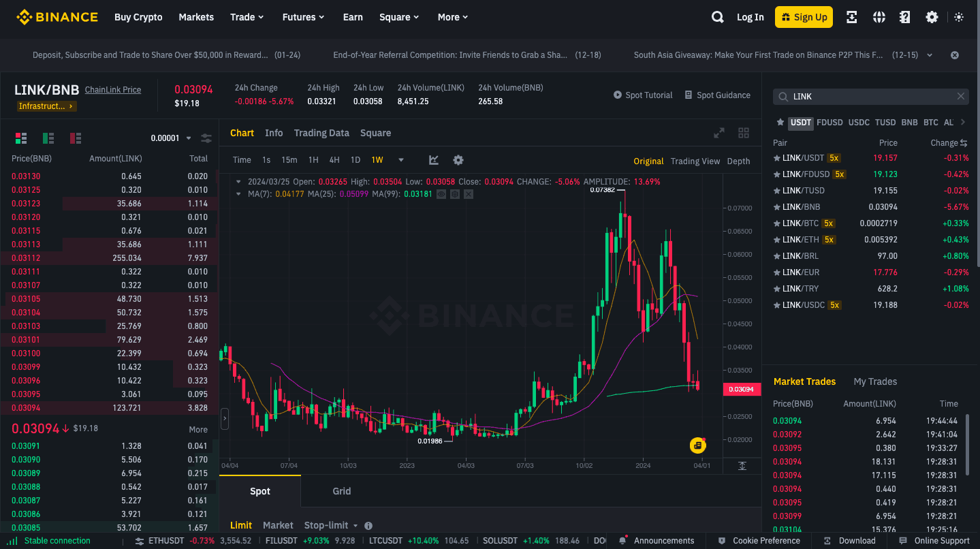The width and height of the screenshot is (980, 549).
Task: Open the ChainLink Price link
Action: click(113, 90)
